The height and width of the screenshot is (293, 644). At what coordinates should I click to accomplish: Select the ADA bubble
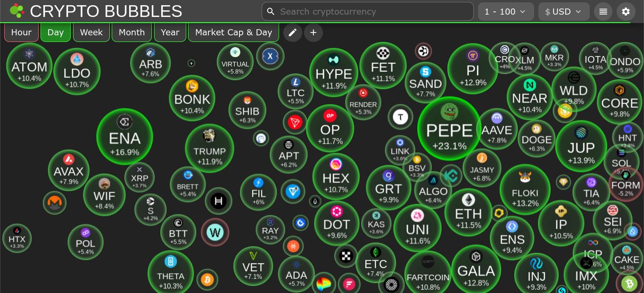296,274
